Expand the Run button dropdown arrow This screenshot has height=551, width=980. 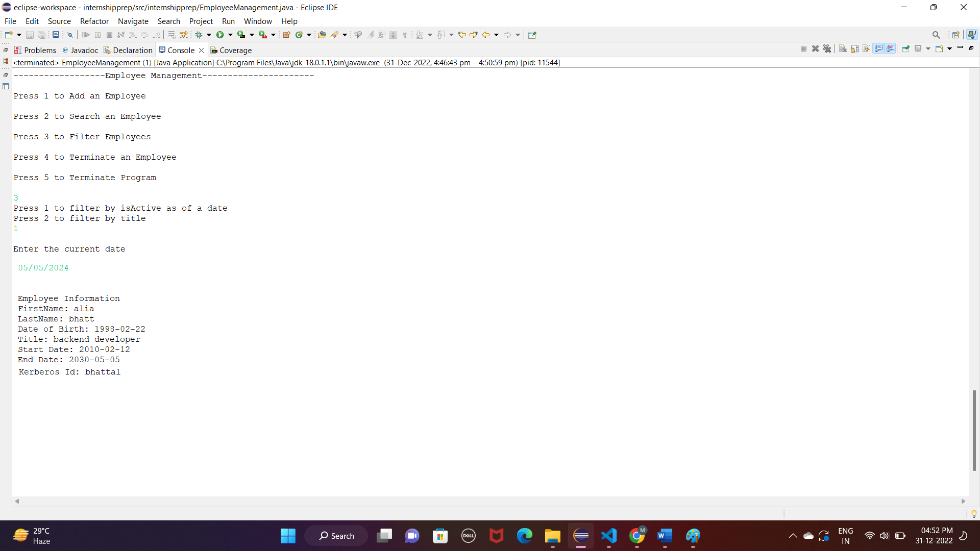coord(230,35)
